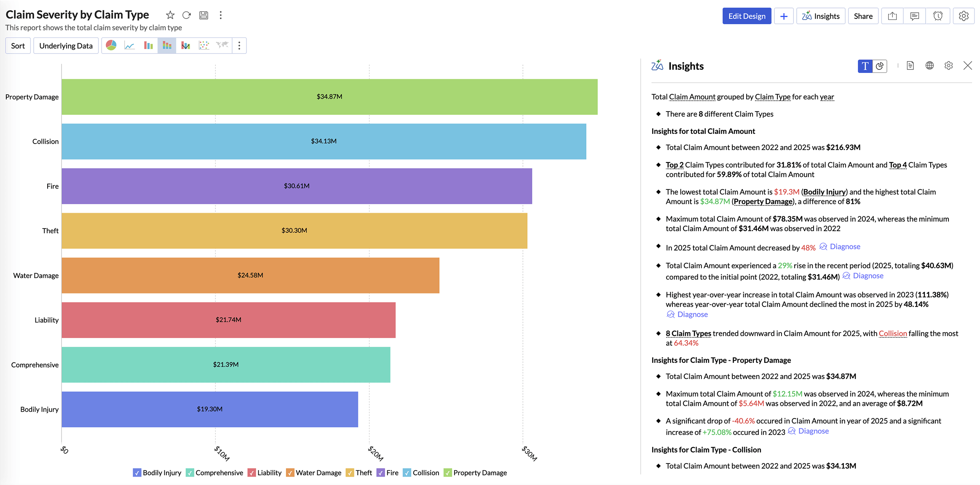Image resolution: width=980 pixels, height=485 pixels.
Task: Uncheck the Theft legend item
Action: point(350,472)
